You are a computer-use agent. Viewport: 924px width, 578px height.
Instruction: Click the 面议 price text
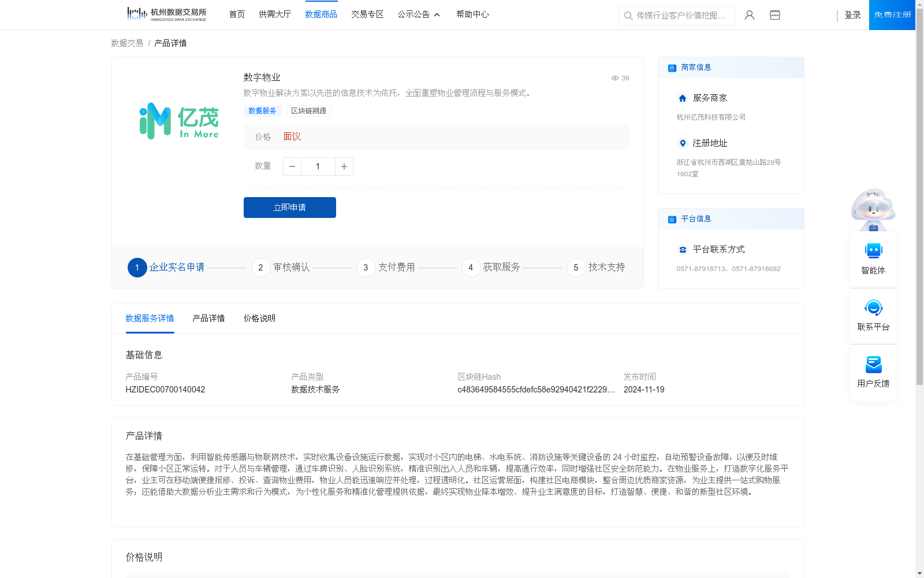[x=292, y=137]
